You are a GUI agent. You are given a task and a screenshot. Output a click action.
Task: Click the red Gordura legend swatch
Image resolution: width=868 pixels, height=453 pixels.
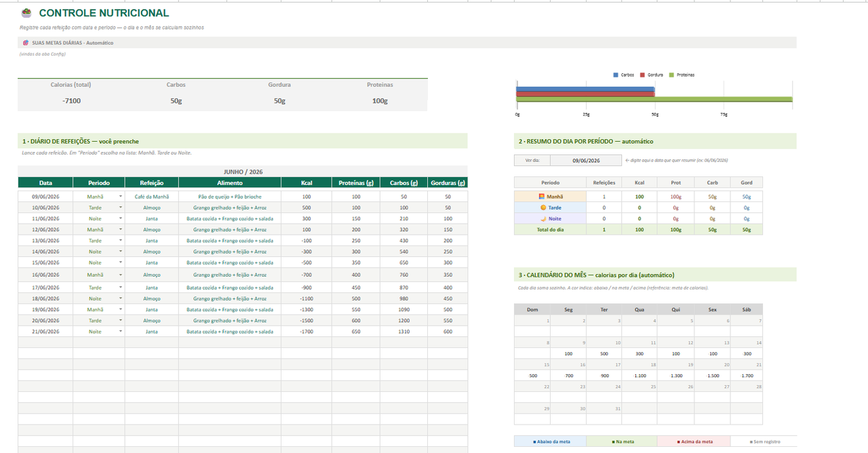tap(642, 75)
